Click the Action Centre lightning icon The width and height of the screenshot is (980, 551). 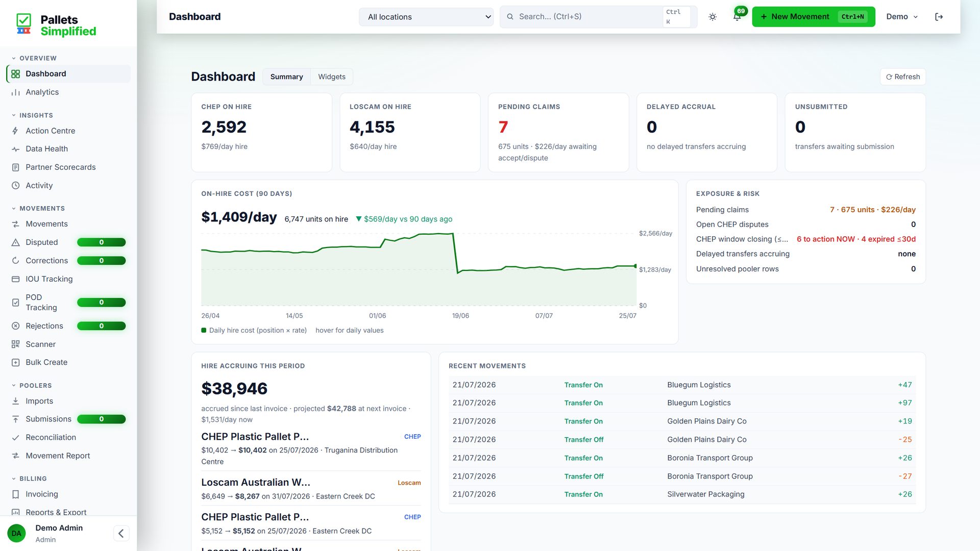(15, 131)
